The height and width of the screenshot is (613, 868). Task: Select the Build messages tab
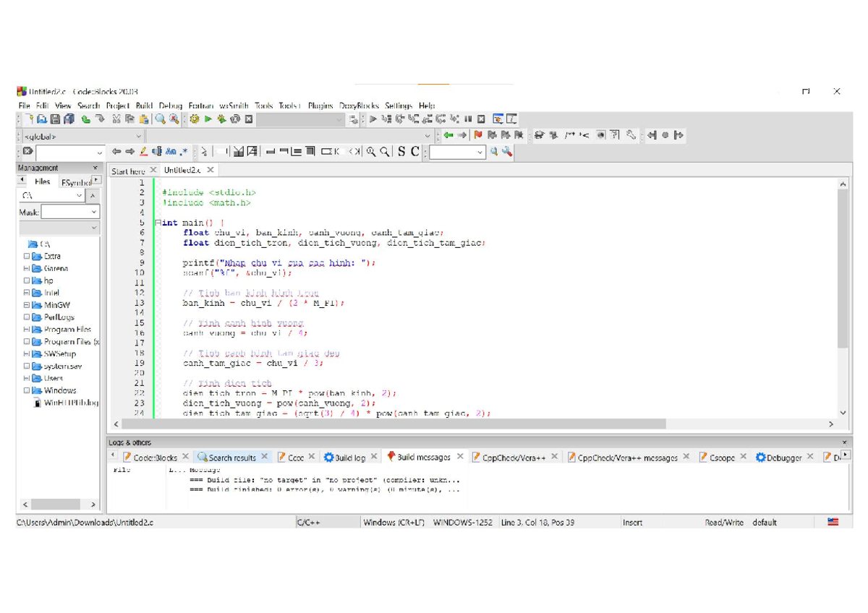click(x=425, y=457)
